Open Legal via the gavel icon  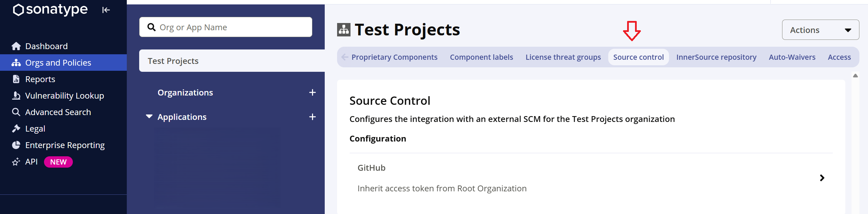pos(16,128)
